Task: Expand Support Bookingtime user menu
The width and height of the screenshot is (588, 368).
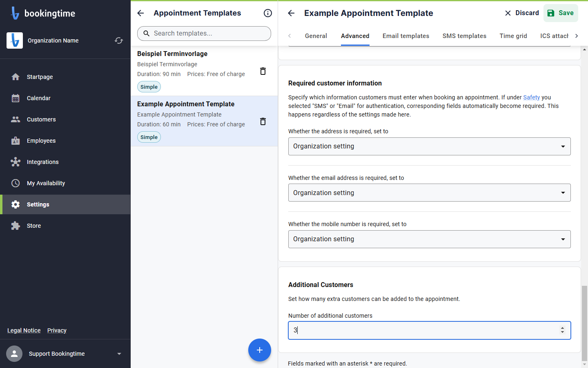Action: (119, 354)
